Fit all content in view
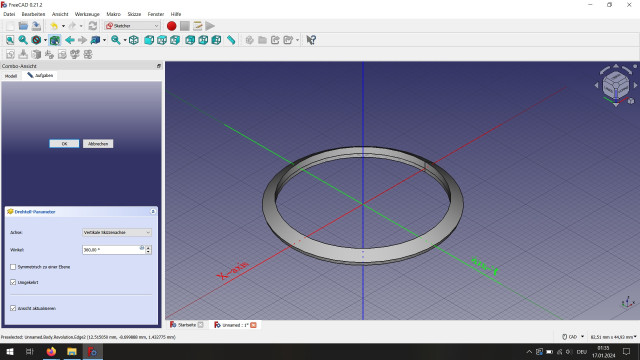Viewport: 640px width, 360px height. tap(10, 40)
